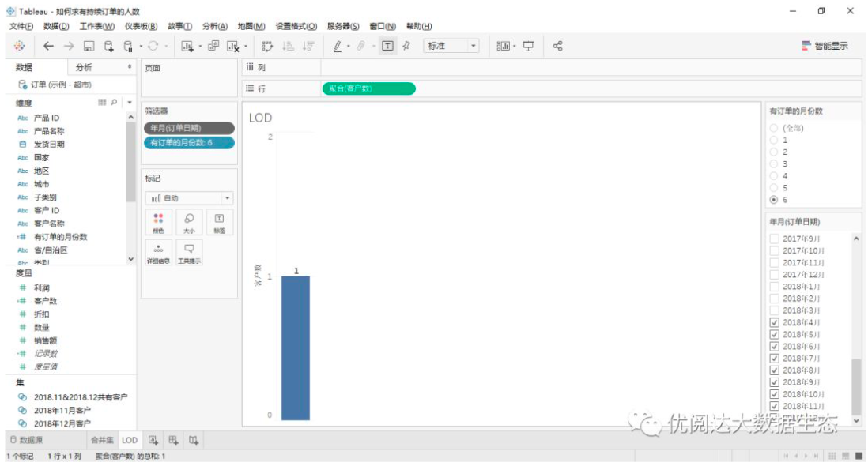The width and height of the screenshot is (868, 466).
Task: Click the 聚合(客户数) pill on rows
Action: click(368, 88)
